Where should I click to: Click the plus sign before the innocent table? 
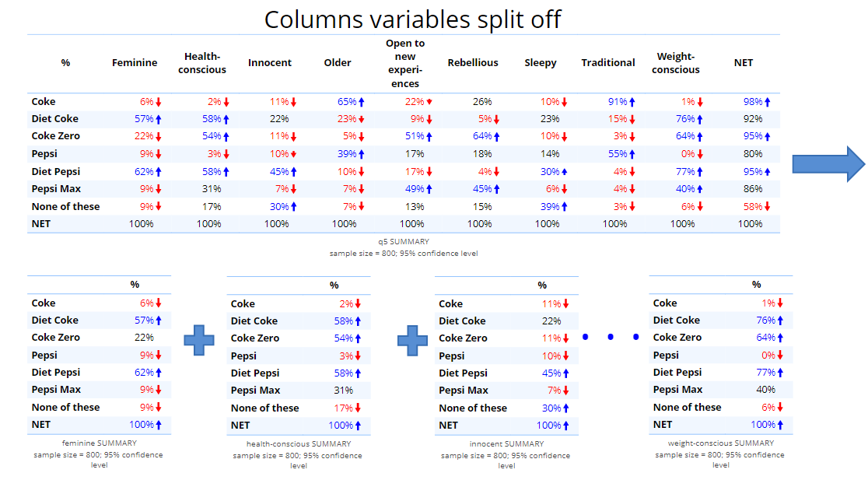412,341
